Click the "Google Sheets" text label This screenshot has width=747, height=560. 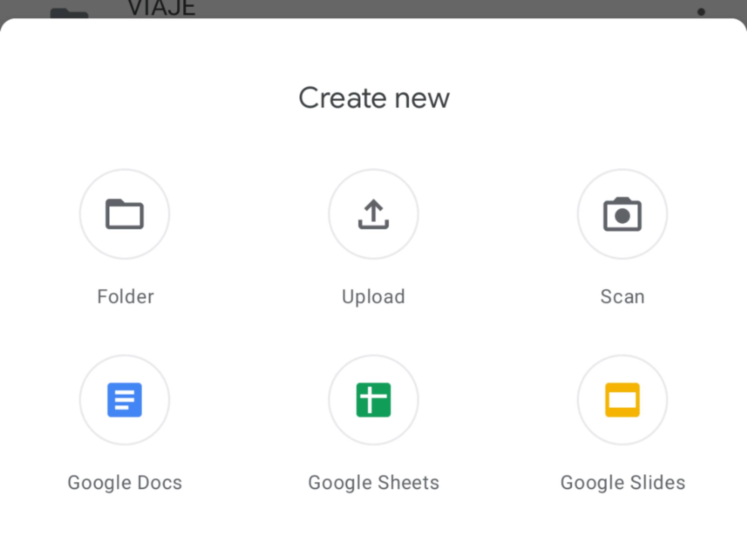(373, 483)
